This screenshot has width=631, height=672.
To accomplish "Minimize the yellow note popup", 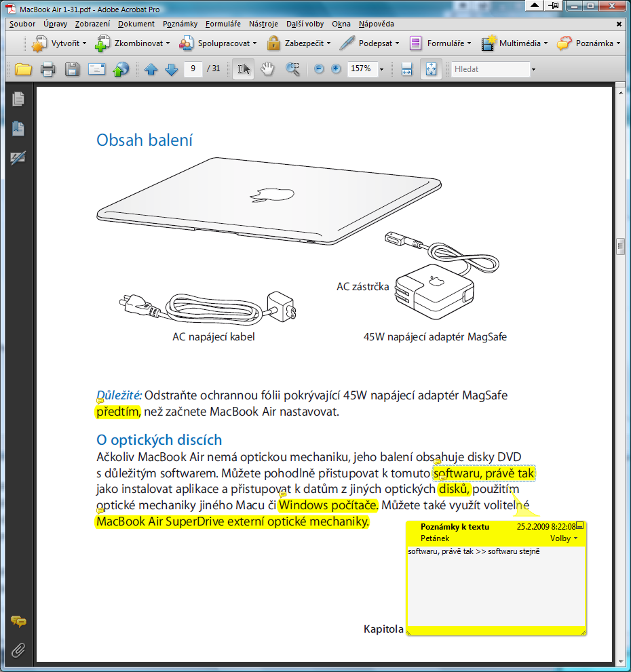I will (x=580, y=525).
